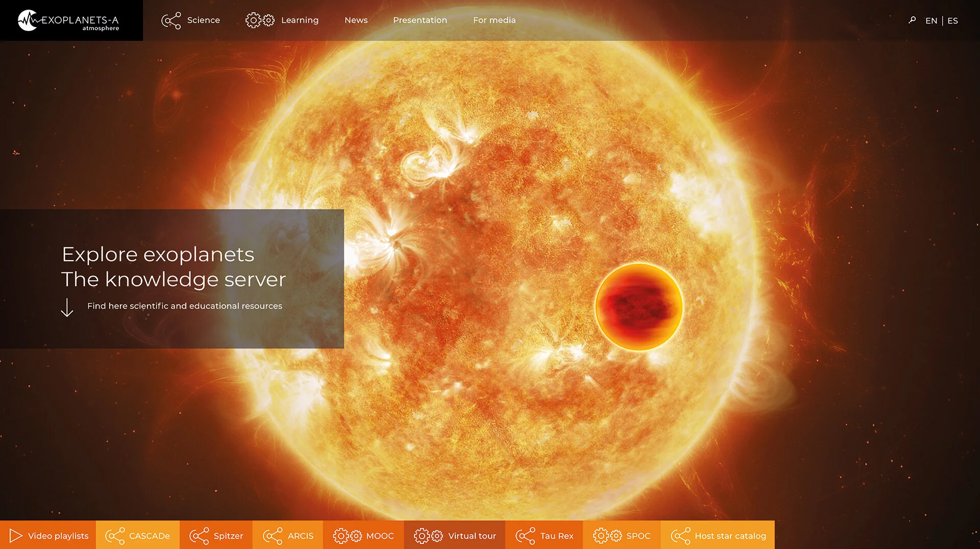Click the gears icon next to SPOC

[607, 536]
